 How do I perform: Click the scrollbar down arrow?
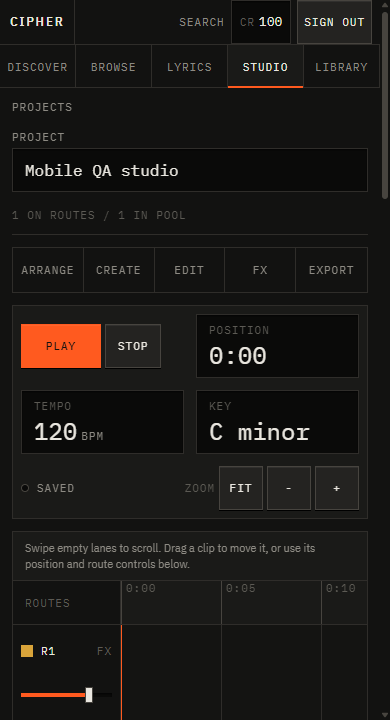[385, 715]
